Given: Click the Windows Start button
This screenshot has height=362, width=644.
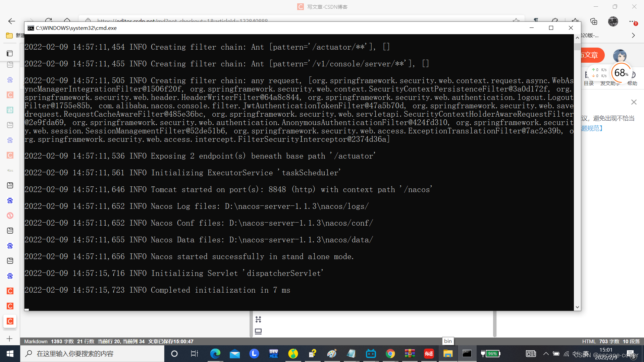Looking at the screenshot, I should pos(10,353).
